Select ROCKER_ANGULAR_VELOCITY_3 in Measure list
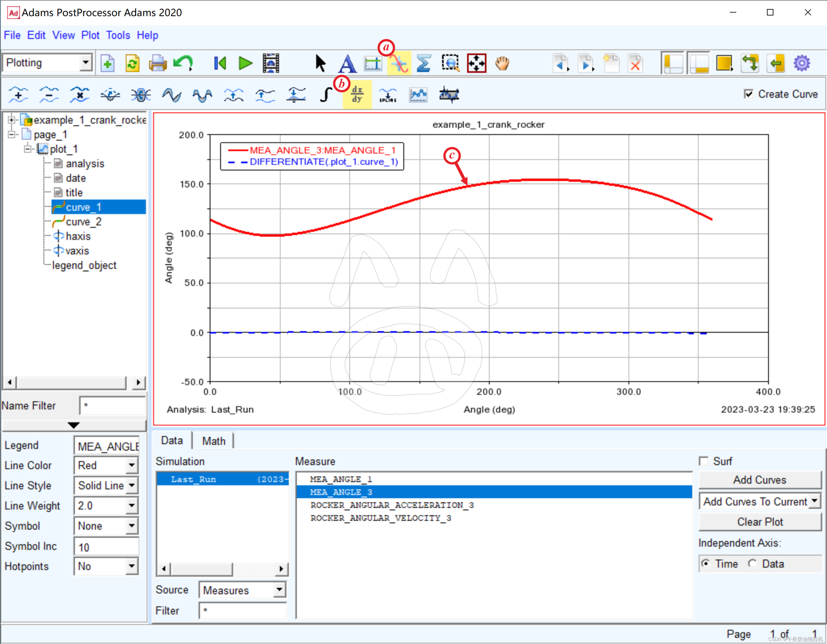The height and width of the screenshot is (644, 827). pos(381,518)
